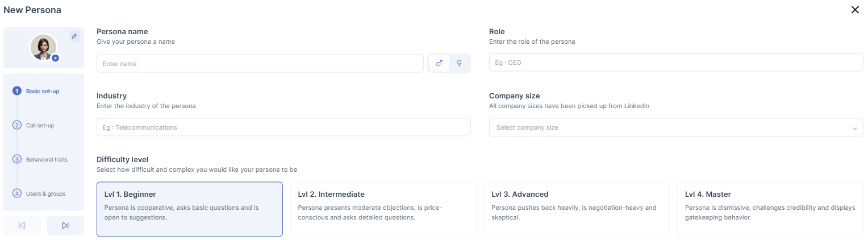Image resolution: width=868 pixels, height=240 pixels.
Task: Select the female gender icon
Action: click(459, 64)
